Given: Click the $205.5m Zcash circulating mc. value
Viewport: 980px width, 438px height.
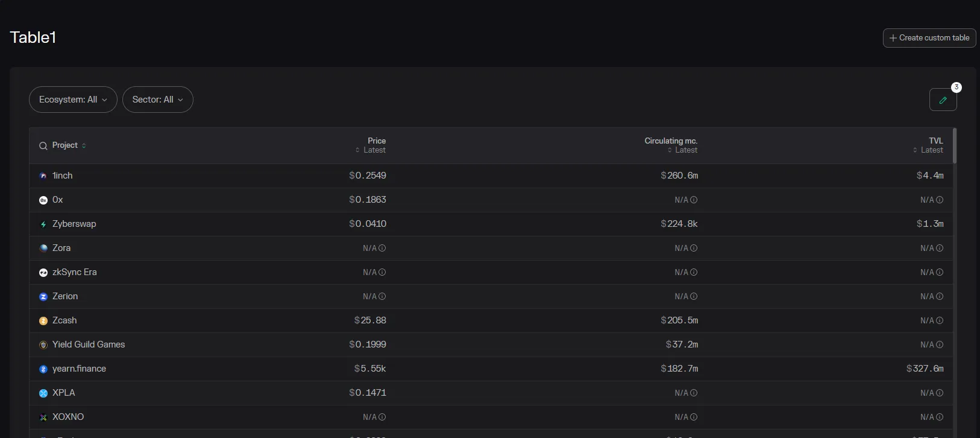Looking at the screenshot, I should (679, 320).
